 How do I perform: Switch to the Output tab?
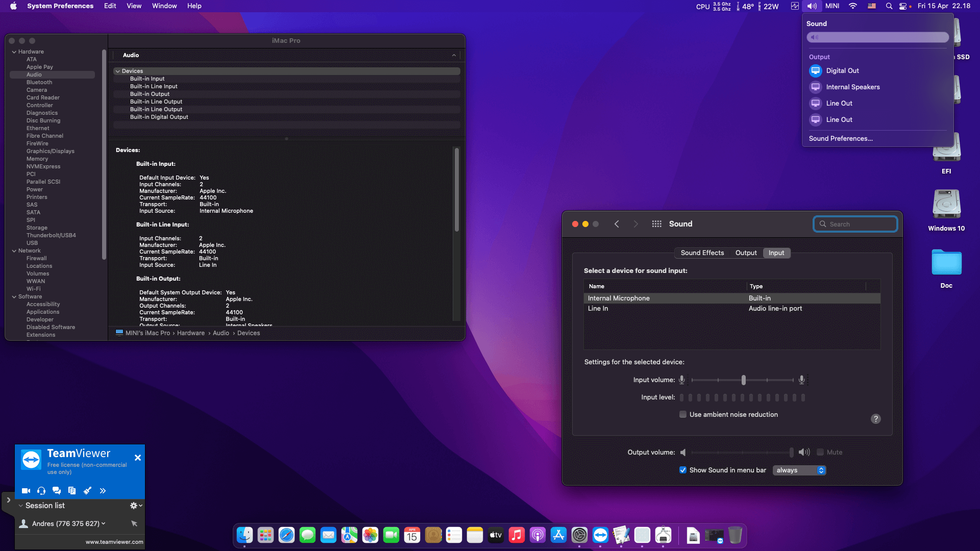746,253
